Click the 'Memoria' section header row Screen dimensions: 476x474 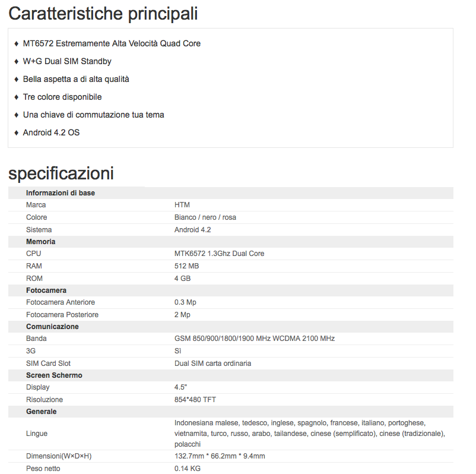41,242
